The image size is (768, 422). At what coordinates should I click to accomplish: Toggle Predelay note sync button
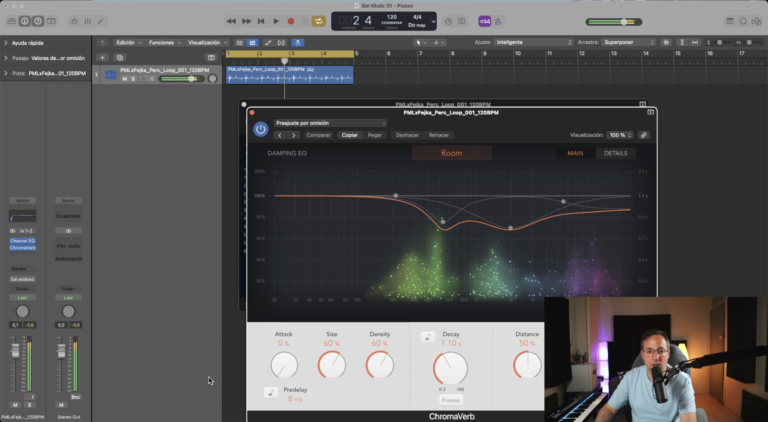271,392
